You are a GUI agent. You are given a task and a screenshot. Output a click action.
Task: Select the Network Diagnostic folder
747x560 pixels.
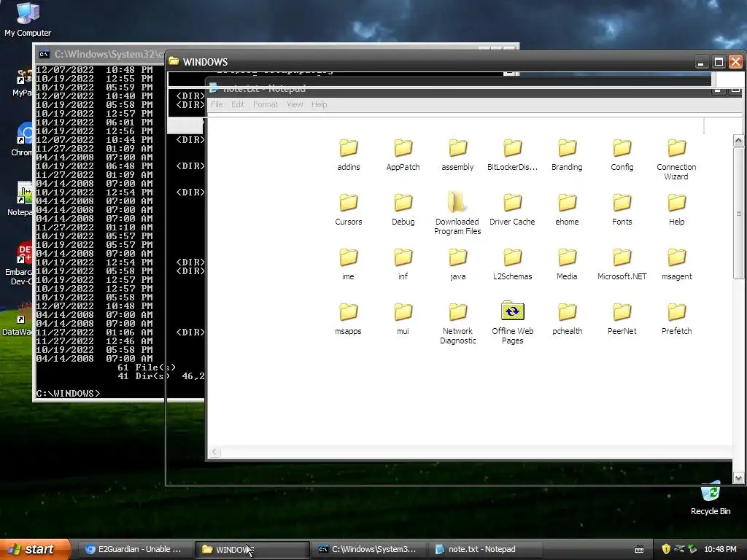[458, 323]
